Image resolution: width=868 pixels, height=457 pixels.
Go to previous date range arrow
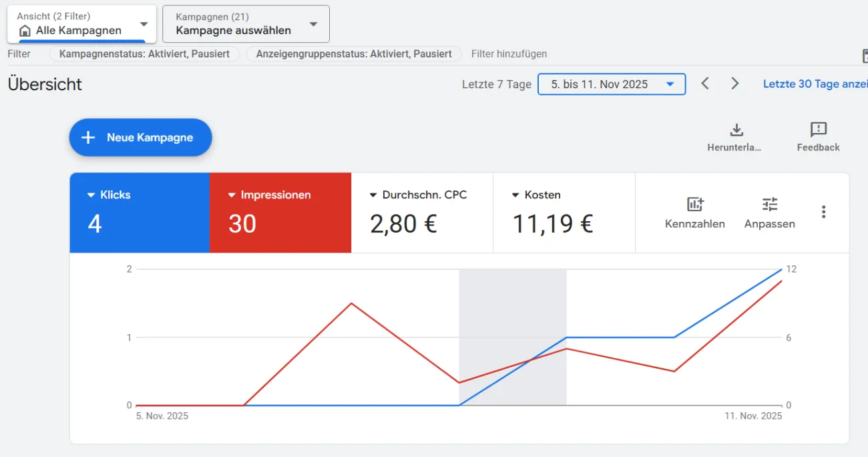705,84
